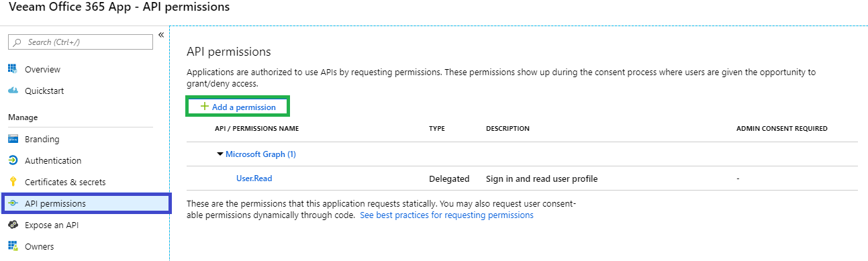Viewport: 868px width, 261px height.
Task: Click the Manage section label
Action: coord(23,117)
